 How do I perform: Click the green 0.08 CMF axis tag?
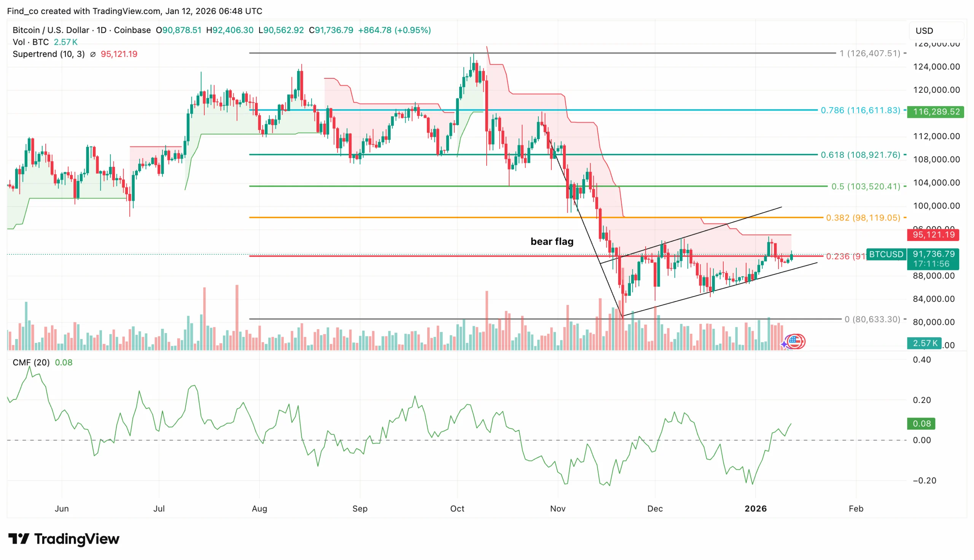pyautogui.click(x=921, y=424)
